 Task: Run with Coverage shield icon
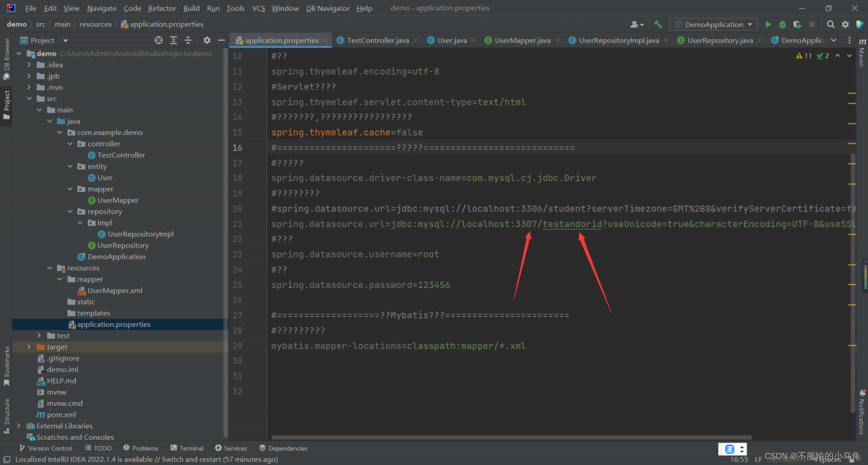tap(797, 24)
